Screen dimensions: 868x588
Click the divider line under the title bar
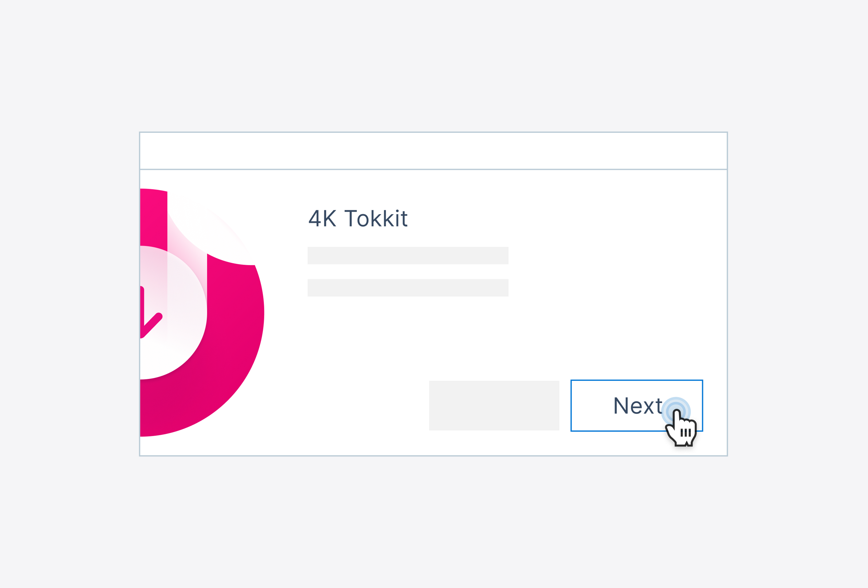433,169
